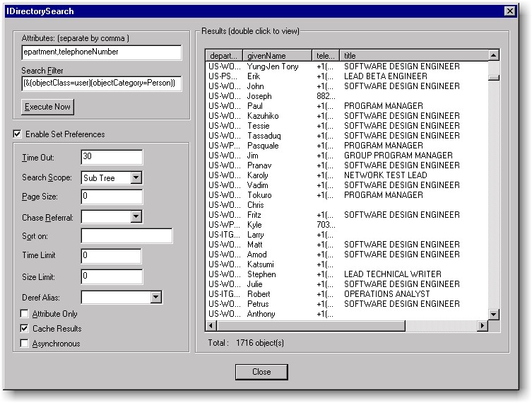Click the title column header
Image resolution: width=532 pixels, height=403 pixels.
point(413,55)
